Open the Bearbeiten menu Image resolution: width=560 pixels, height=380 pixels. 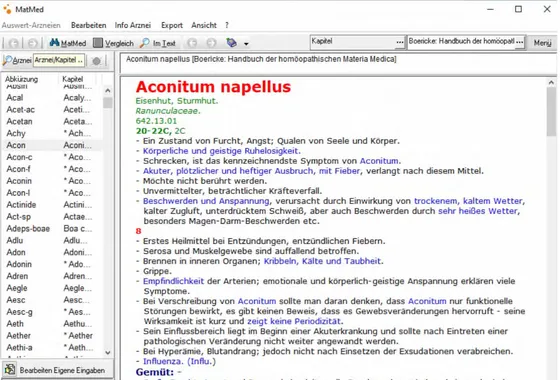pos(89,25)
